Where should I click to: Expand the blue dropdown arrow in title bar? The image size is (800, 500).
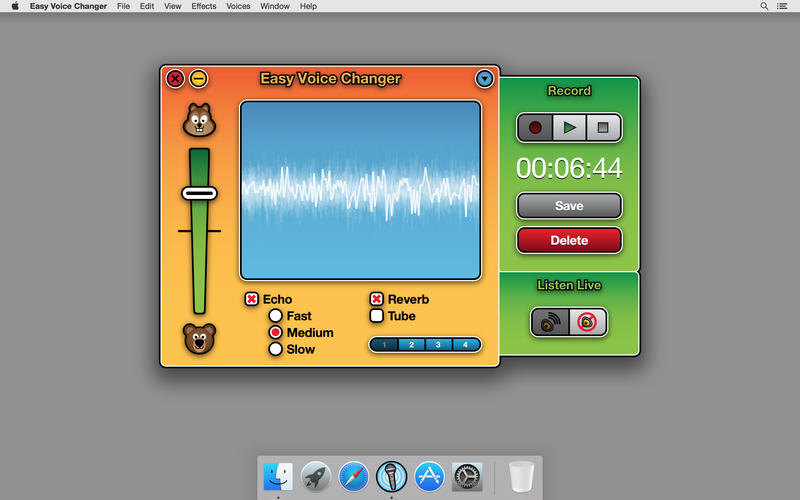tap(484, 78)
